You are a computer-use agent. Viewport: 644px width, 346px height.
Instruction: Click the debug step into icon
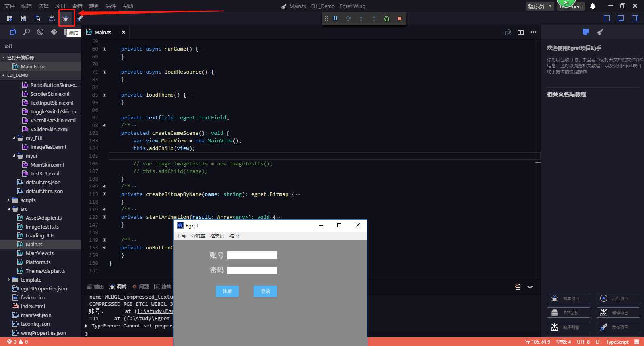(x=361, y=19)
